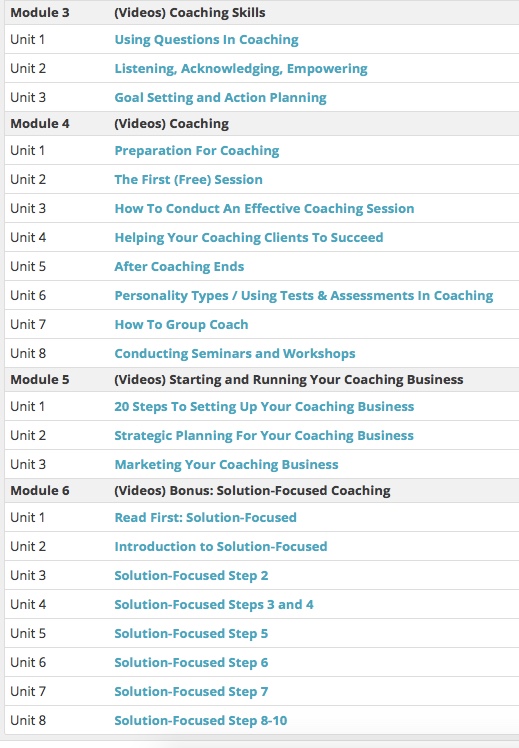Open Goal Setting and Action Planning
Viewport: 519px width, 748px height.
click(220, 98)
